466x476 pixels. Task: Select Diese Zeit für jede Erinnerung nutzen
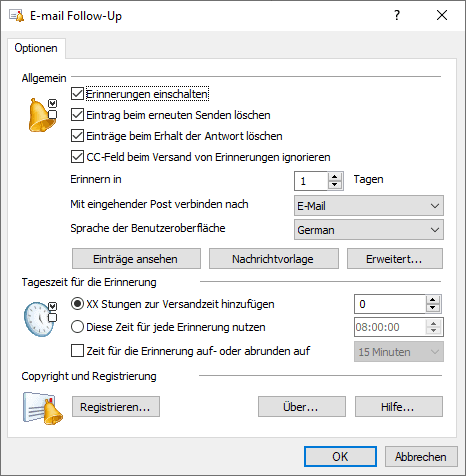pyautogui.click(x=77, y=327)
